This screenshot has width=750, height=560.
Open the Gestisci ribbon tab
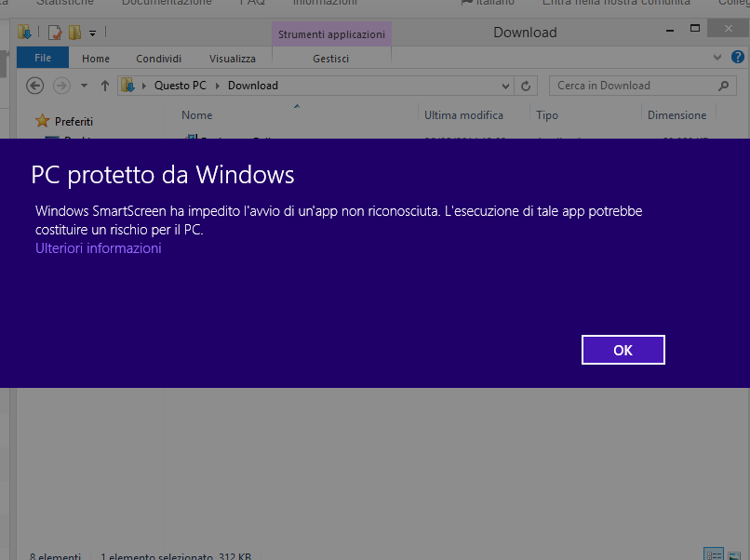tap(330, 59)
